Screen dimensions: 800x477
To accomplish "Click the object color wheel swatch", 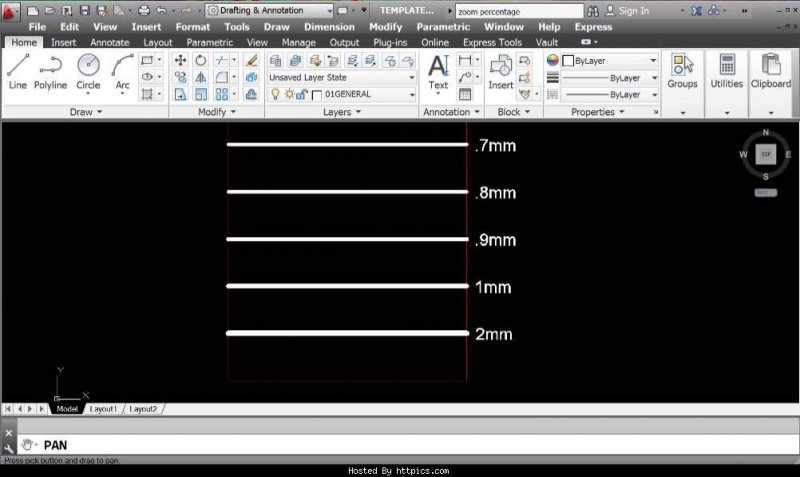I will pos(553,60).
